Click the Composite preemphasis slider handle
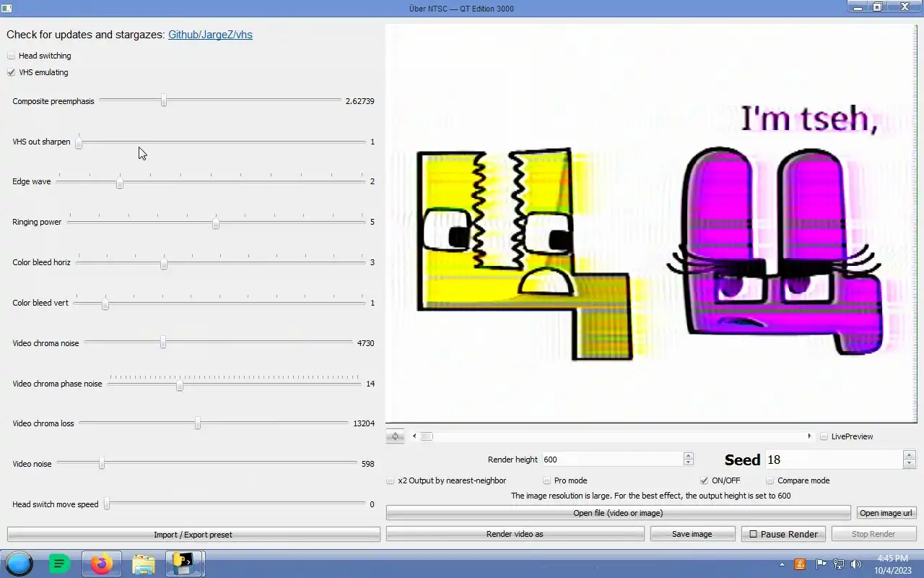The image size is (924, 578). coord(164,100)
